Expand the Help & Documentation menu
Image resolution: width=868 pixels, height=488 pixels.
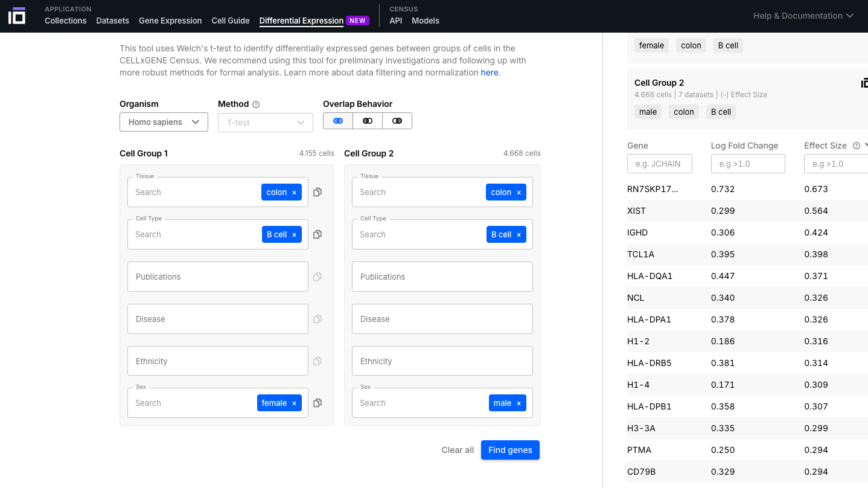[x=803, y=16]
